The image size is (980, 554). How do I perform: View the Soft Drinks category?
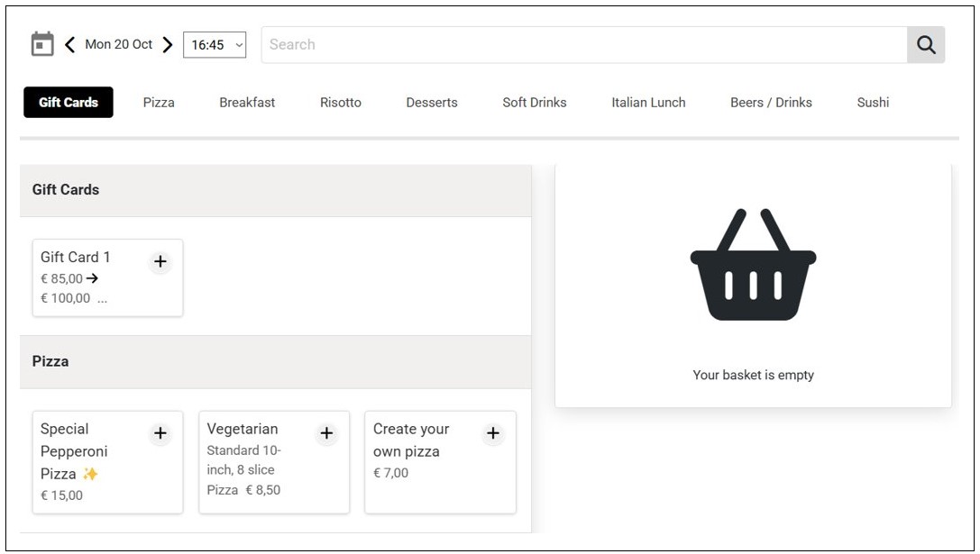pos(535,103)
